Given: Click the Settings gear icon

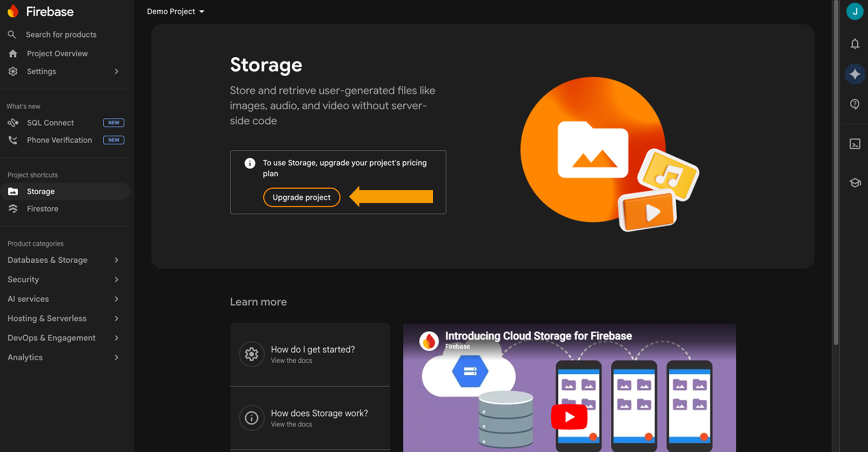Looking at the screenshot, I should (13, 71).
